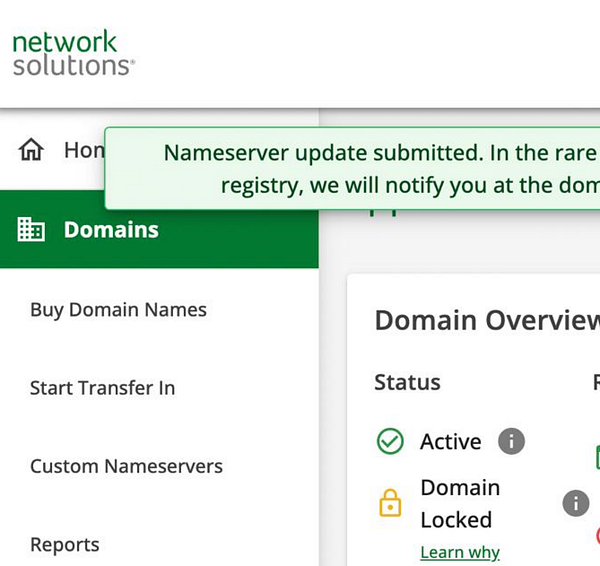Open Custom Nameservers page
This screenshot has height=566, width=600.
126,467
